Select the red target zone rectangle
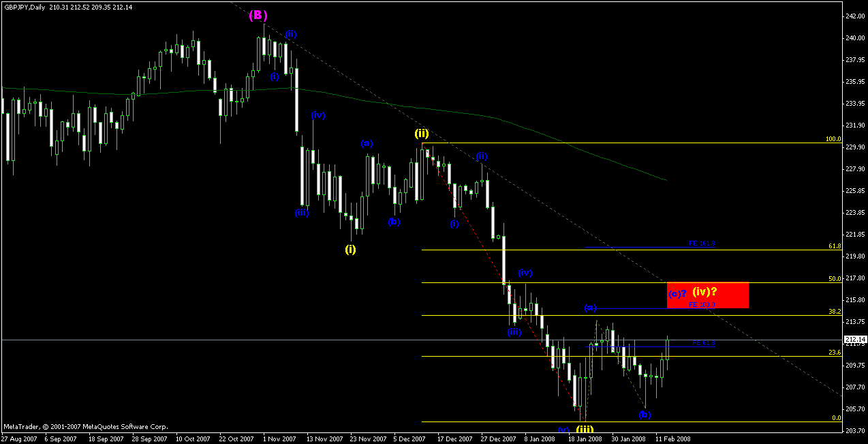This screenshot has width=868, height=444. [x=708, y=295]
